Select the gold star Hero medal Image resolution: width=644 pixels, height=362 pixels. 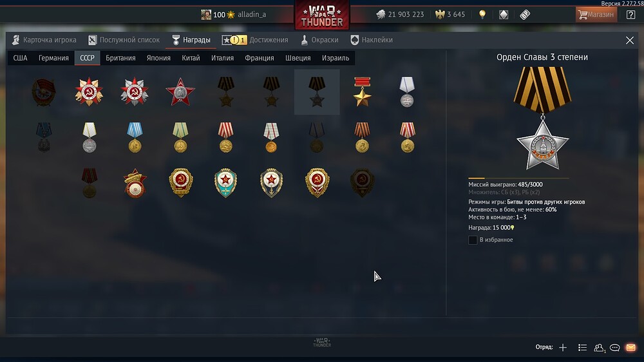[362, 91]
